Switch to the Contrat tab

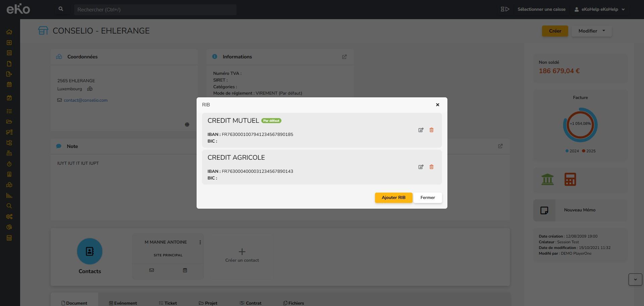[250, 303]
